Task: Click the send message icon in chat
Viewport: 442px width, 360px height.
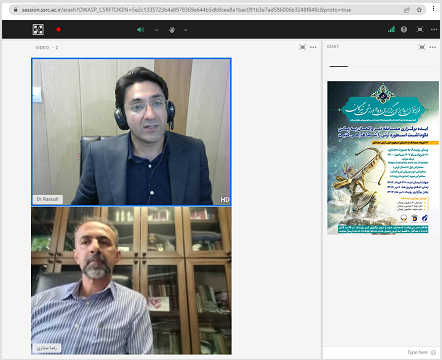Action: coord(433,352)
